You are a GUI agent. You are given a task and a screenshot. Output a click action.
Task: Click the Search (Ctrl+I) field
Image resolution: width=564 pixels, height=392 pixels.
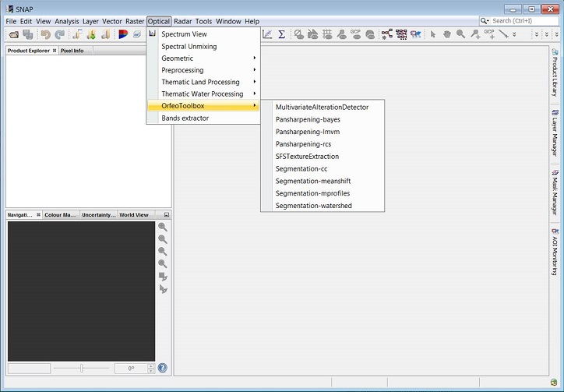[x=524, y=21]
